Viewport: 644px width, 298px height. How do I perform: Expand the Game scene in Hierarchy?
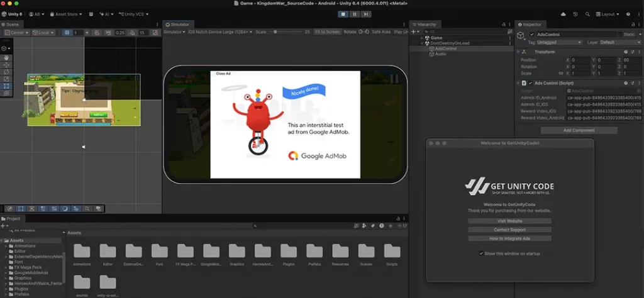point(421,38)
